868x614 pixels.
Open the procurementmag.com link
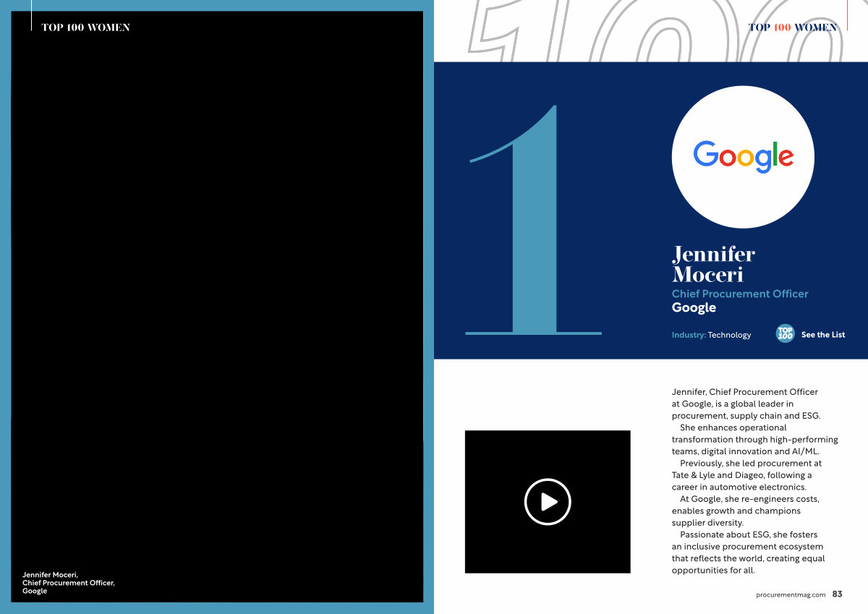point(791,594)
